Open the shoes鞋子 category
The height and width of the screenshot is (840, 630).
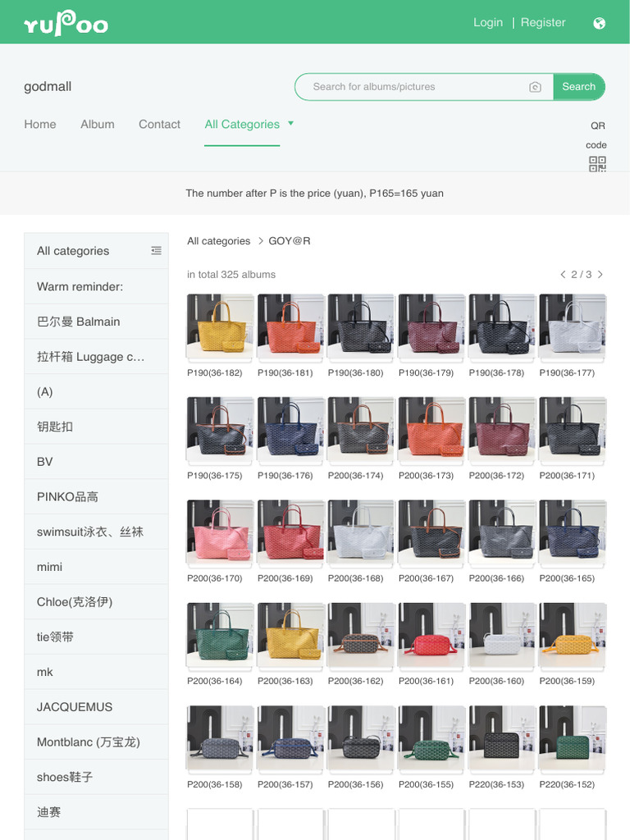coord(97,778)
